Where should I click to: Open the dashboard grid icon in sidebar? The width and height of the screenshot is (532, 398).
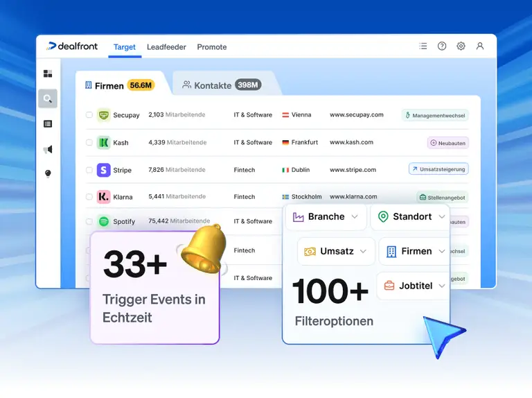click(x=48, y=73)
